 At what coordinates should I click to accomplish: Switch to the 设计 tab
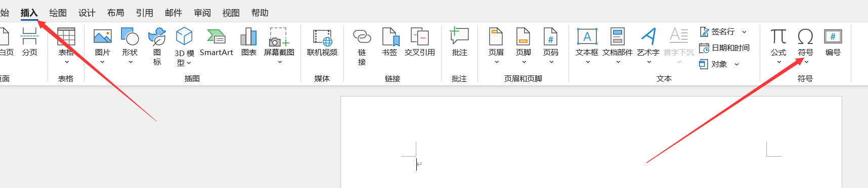[x=87, y=13]
